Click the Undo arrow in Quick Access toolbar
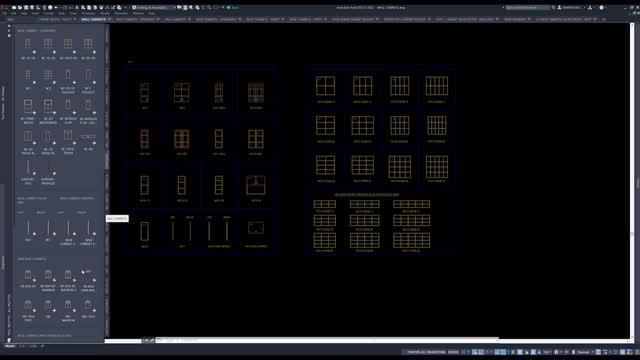 [56, 8]
